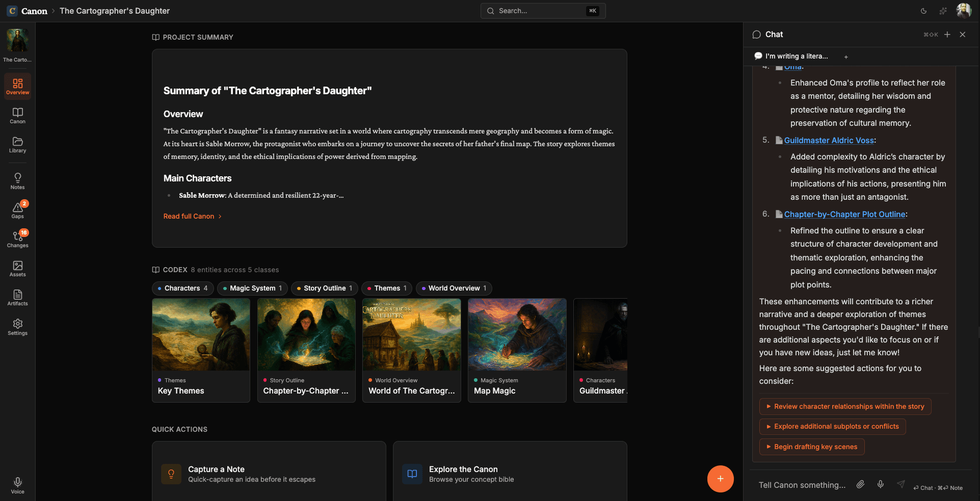Click Explore additional subplots or conflicts
Viewport: 980px width, 501px height.
tap(832, 426)
